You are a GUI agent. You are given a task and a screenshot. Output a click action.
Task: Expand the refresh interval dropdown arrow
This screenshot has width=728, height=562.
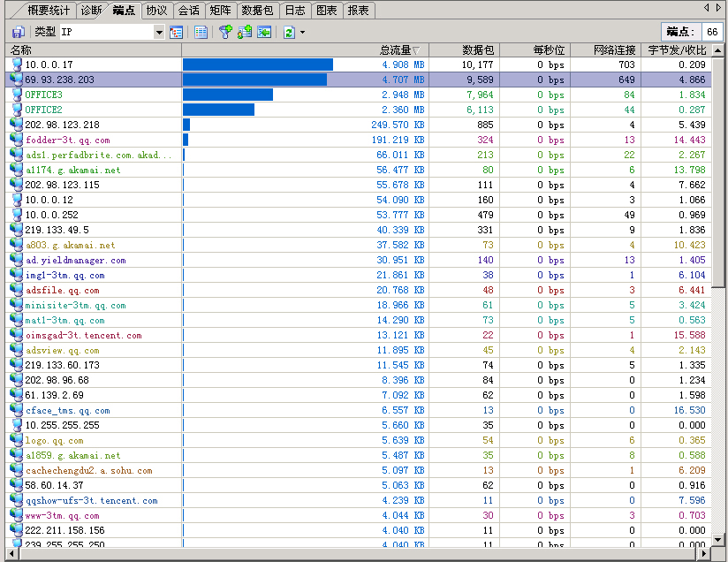(x=302, y=32)
